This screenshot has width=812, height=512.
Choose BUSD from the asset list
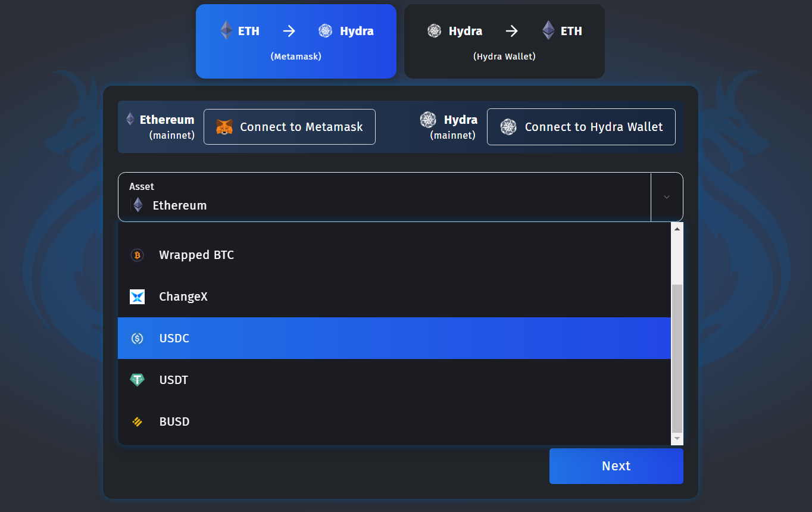point(394,422)
